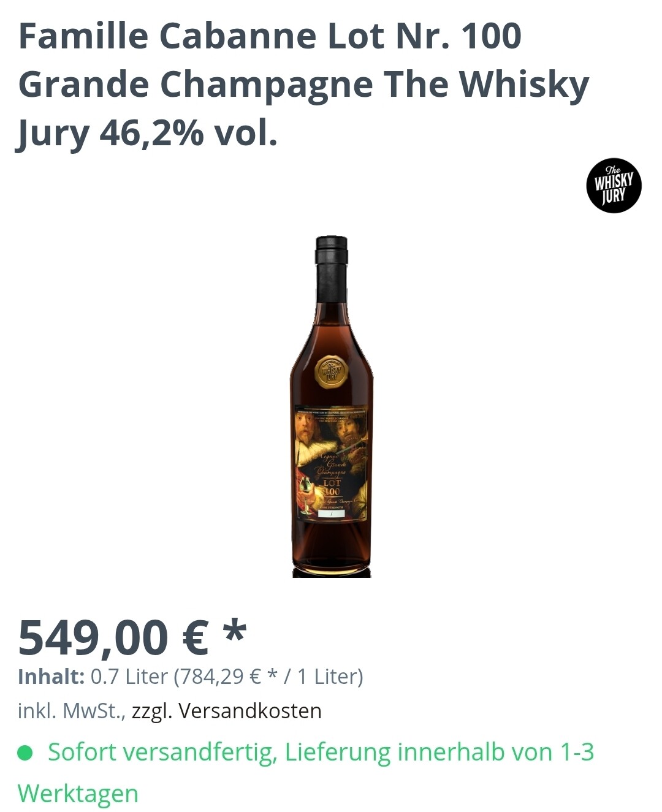The image size is (662, 812).
Task: Open The Whisky Jury brand logo
Action: point(614,186)
